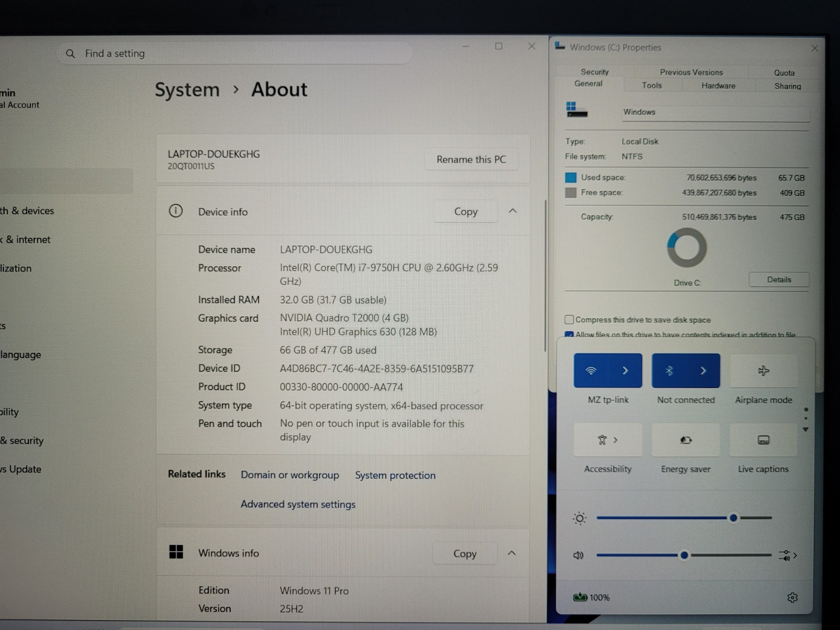The height and width of the screenshot is (630, 840).
Task: Click the Windows logo icon beside Windows info
Action: [176, 552]
